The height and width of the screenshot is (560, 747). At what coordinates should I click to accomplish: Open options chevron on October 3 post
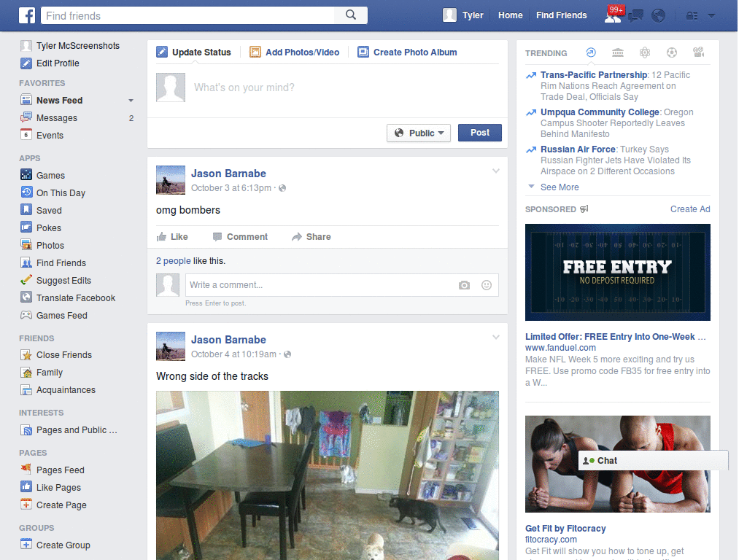(496, 171)
